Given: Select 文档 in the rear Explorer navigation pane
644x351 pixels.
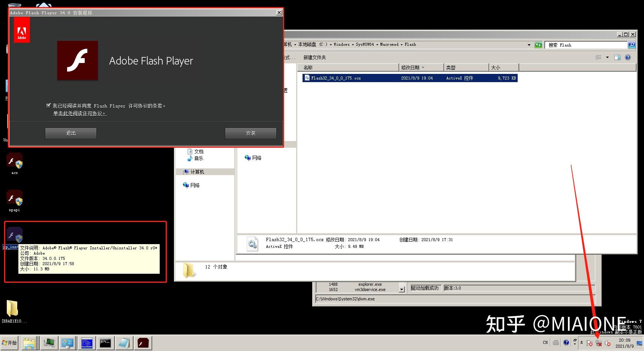Looking at the screenshot, I should [195, 151].
